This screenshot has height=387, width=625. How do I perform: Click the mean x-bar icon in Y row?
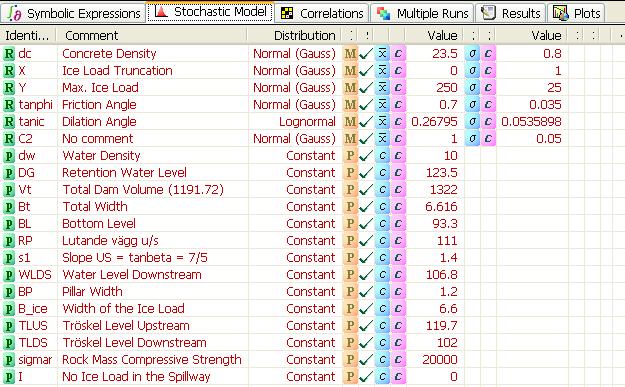click(382, 88)
